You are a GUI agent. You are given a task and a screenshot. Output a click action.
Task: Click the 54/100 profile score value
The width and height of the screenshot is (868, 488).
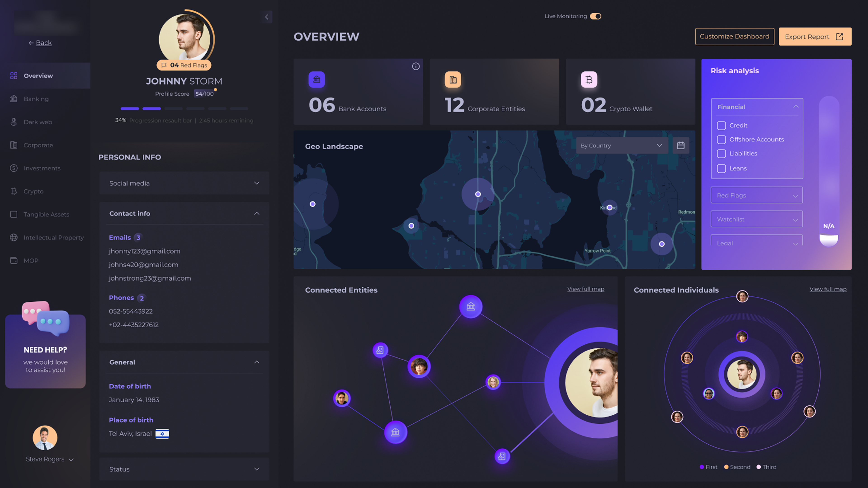204,94
